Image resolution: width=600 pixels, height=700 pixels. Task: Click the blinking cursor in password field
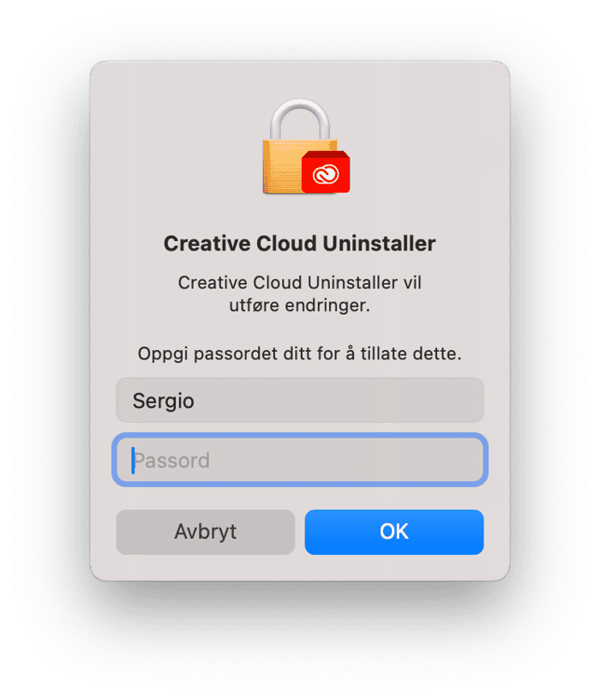click(x=133, y=461)
